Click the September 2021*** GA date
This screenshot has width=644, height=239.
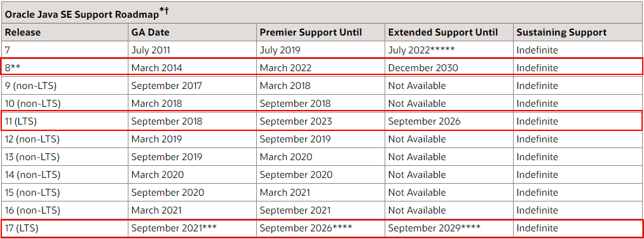(192, 228)
